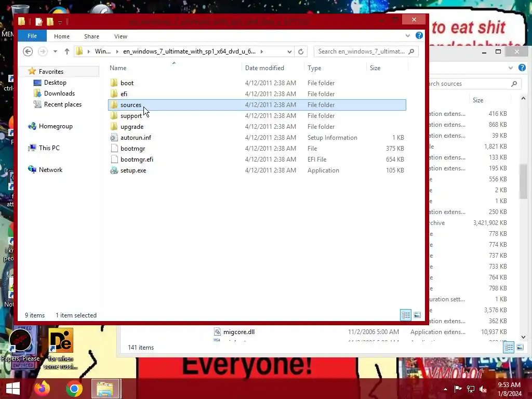Open the quick access toolbar customize dropdown
This screenshot has height=399, width=532.
pos(60,22)
